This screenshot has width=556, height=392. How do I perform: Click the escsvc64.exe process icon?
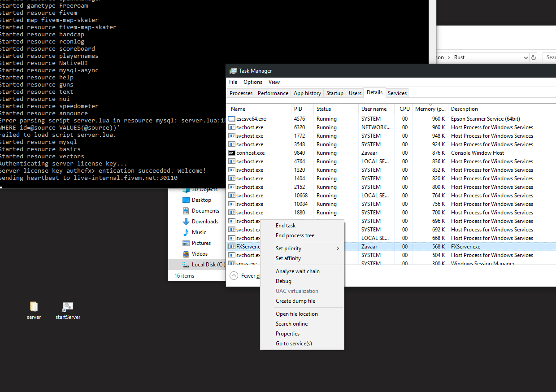(x=232, y=119)
